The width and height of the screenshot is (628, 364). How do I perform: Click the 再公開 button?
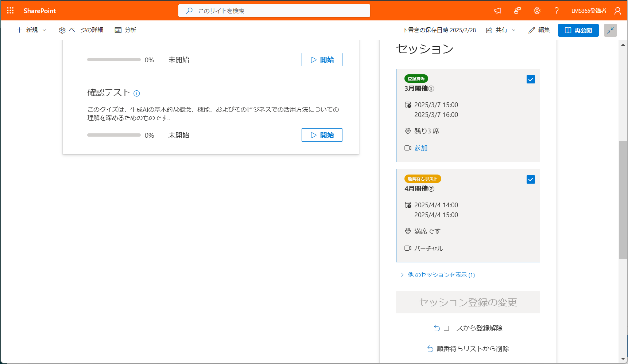pyautogui.click(x=578, y=30)
